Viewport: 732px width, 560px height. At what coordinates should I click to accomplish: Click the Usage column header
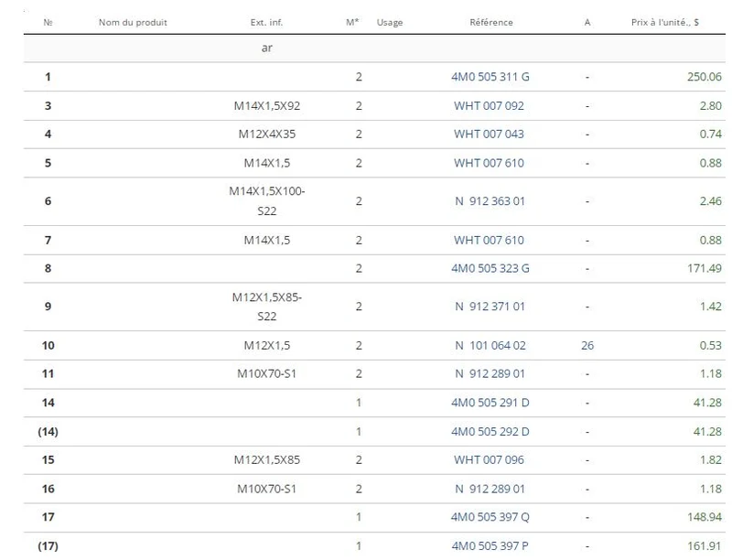pyautogui.click(x=390, y=22)
